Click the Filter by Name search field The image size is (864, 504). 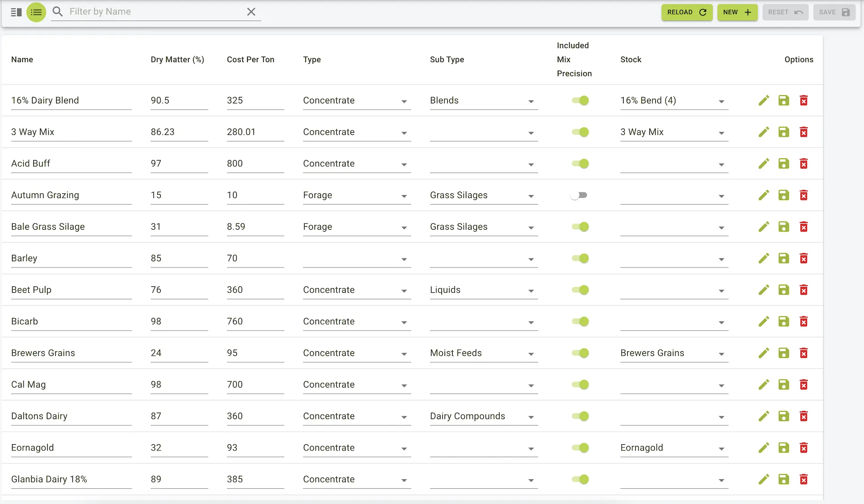pyautogui.click(x=153, y=12)
